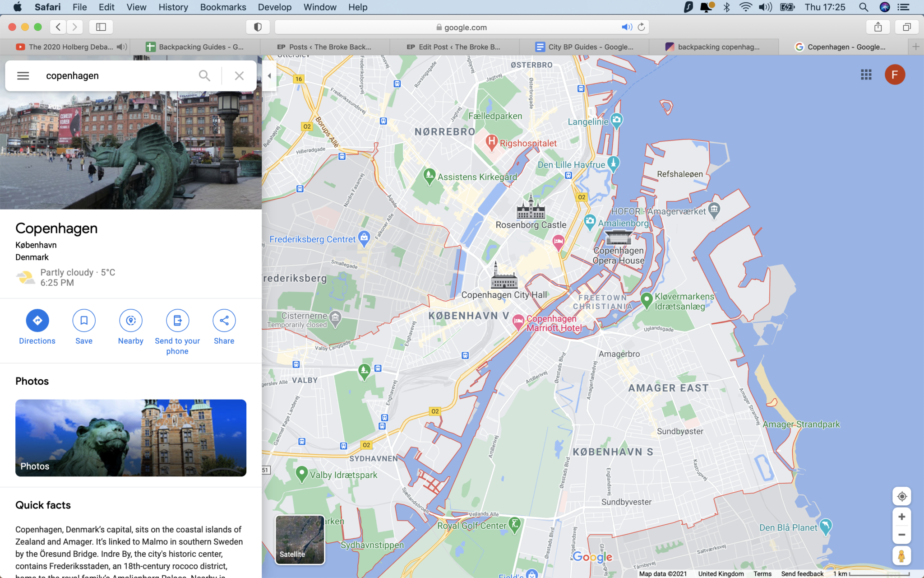Click the Rosenborg Castle landmark icon
The image size is (924, 578).
coord(531,207)
